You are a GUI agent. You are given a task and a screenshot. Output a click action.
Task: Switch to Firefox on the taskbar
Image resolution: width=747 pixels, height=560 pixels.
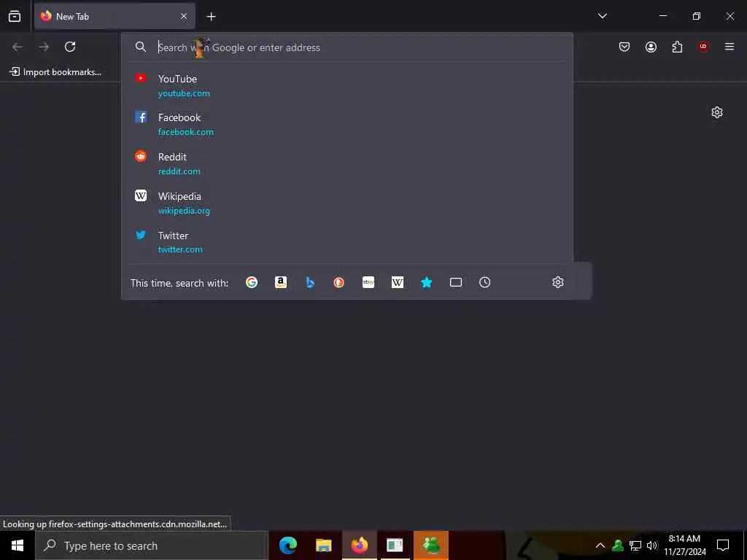[359, 545]
